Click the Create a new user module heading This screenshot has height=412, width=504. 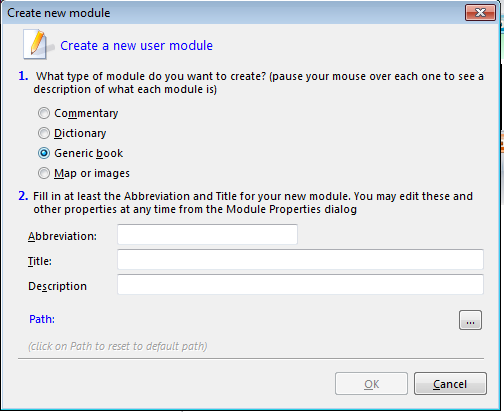tap(136, 46)
